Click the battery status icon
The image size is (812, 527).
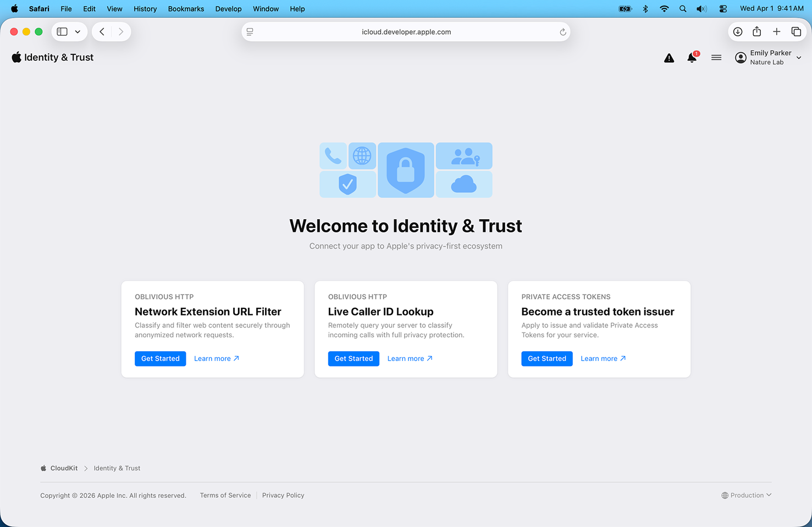[x=626, y=9]
